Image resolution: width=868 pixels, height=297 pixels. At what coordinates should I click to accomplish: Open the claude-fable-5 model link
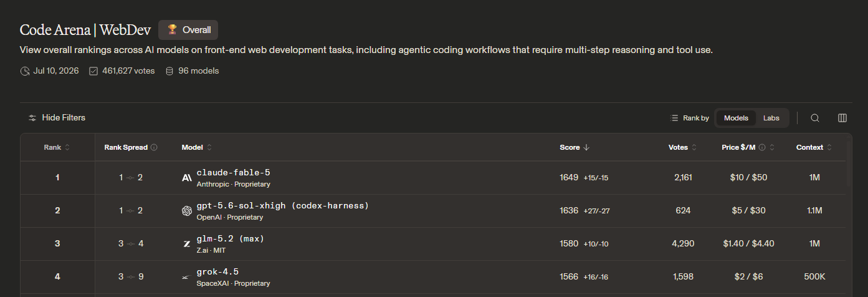tap(233, 173)
